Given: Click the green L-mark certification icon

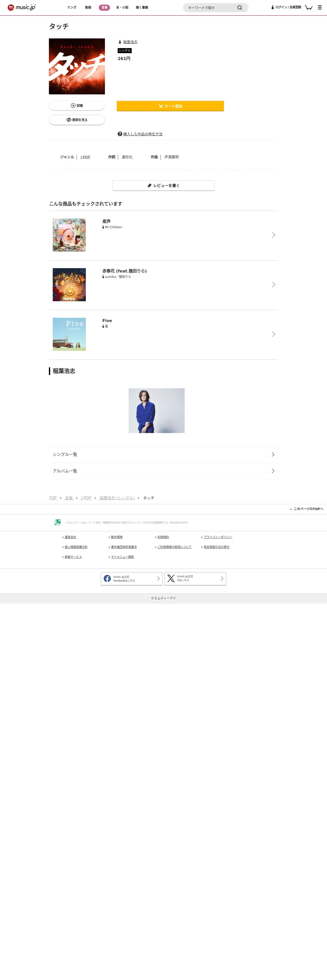Looking at the screenshot, I should click(58, 522).
